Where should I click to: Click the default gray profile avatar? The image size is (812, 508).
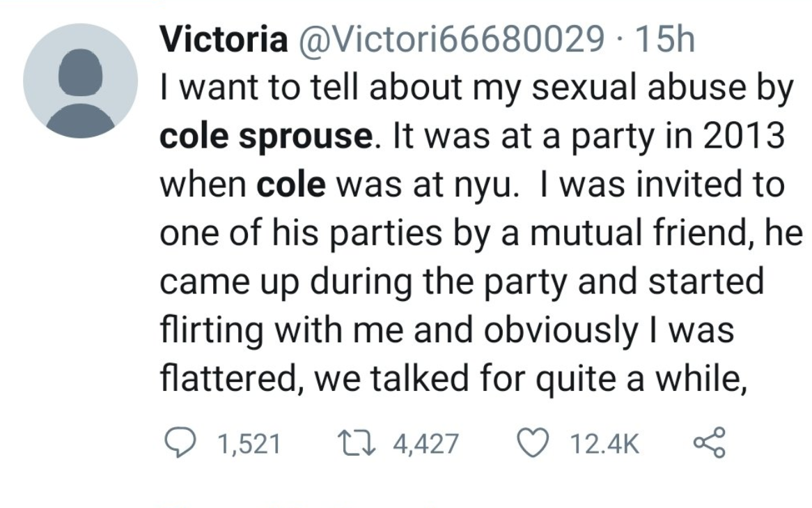pos(81,82)
